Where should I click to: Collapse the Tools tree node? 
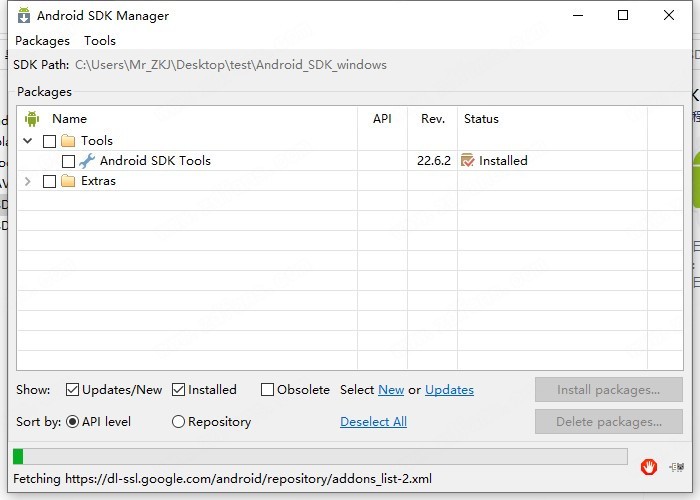coord(28,141)
